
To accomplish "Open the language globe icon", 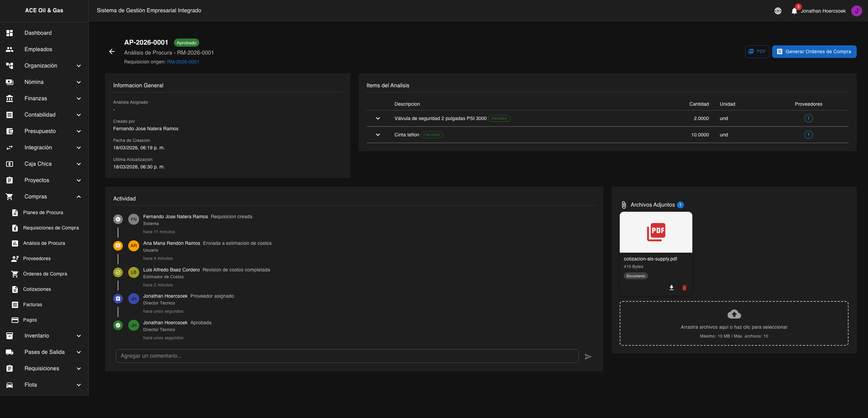I will [778, 11].
